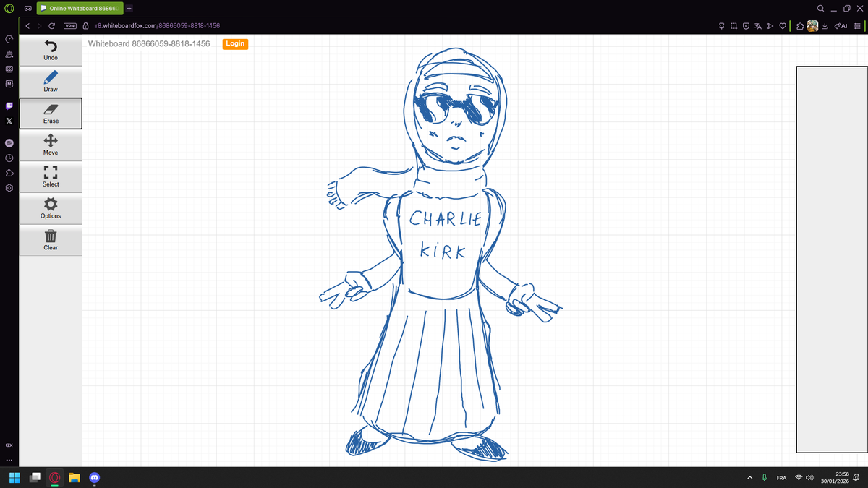The height and width of the screenshot is (488, 868).
Task: Open the ad blocker shield icon
Action: (x=746, y=26)
